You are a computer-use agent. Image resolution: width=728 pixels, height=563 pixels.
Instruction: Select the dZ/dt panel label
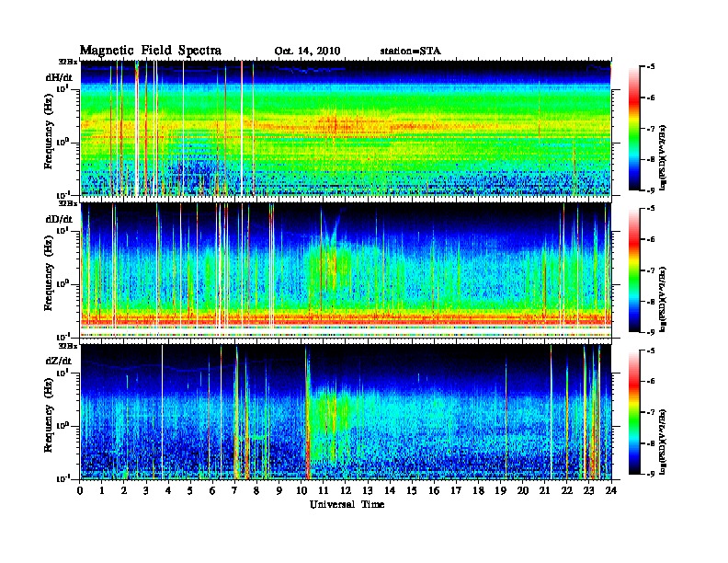click(59, 361)
